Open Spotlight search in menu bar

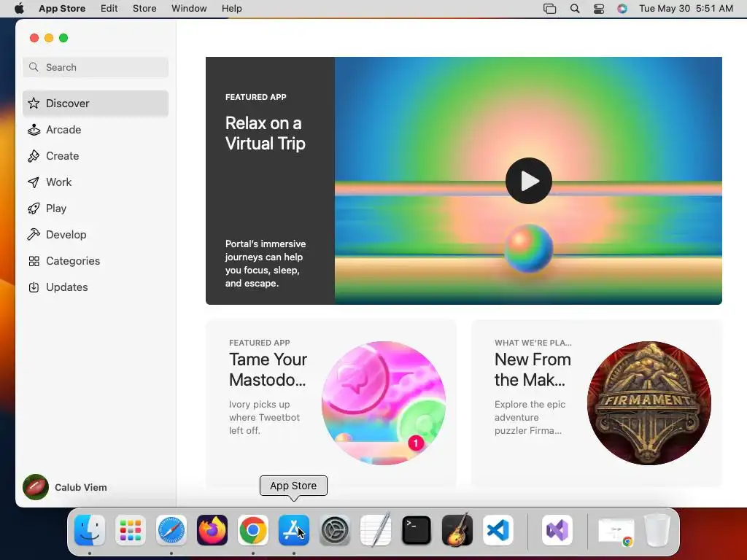coord(575,9)
